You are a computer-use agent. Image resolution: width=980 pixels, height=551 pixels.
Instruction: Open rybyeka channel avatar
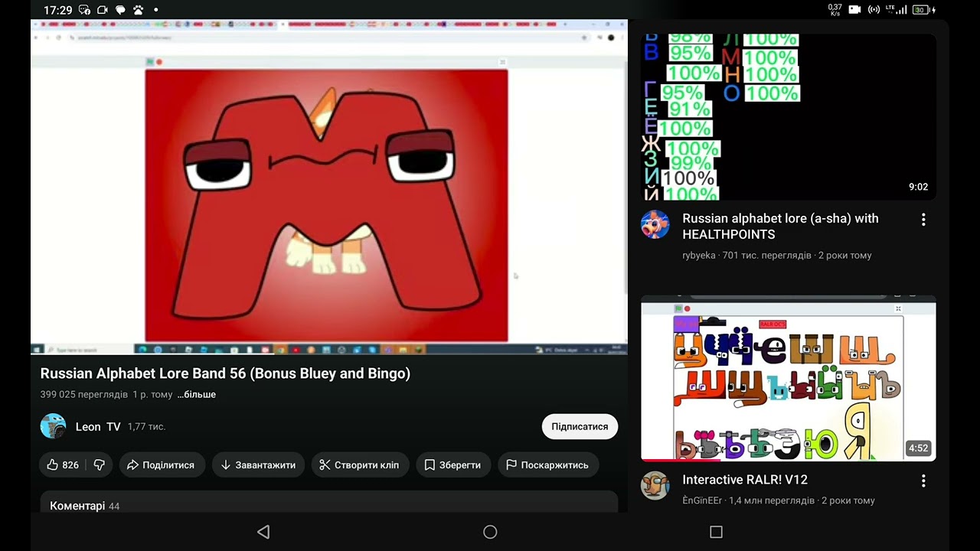655,225
